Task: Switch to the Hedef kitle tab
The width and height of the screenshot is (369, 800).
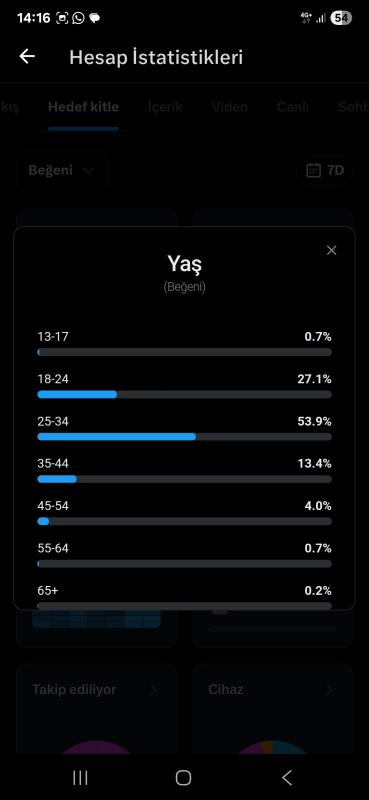Action: (x=83, y=107)
